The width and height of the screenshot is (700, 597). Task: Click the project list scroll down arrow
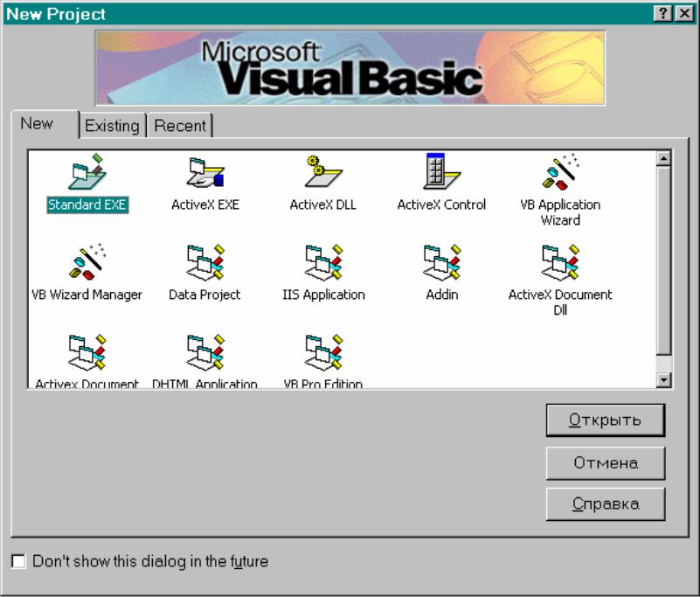point(664,380)
